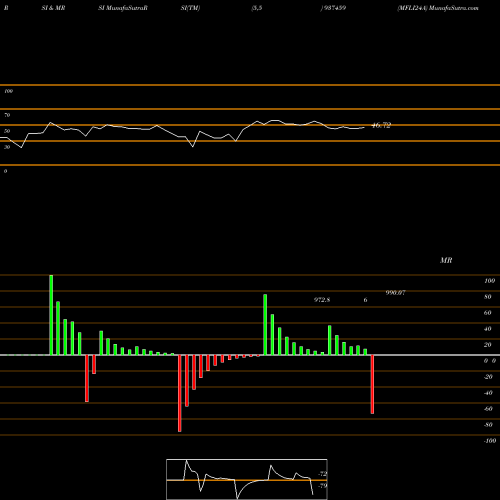Click the 972.8 value label

click(322, 300)
